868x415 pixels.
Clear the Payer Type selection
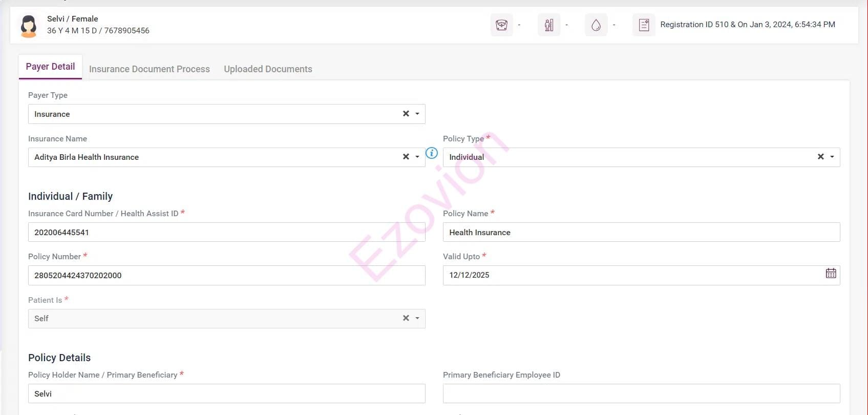coord(406,114)
